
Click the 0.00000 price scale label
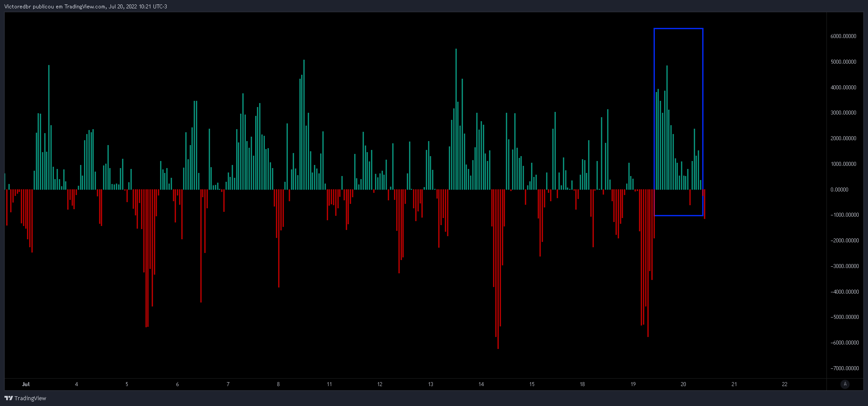click(839, 190)
